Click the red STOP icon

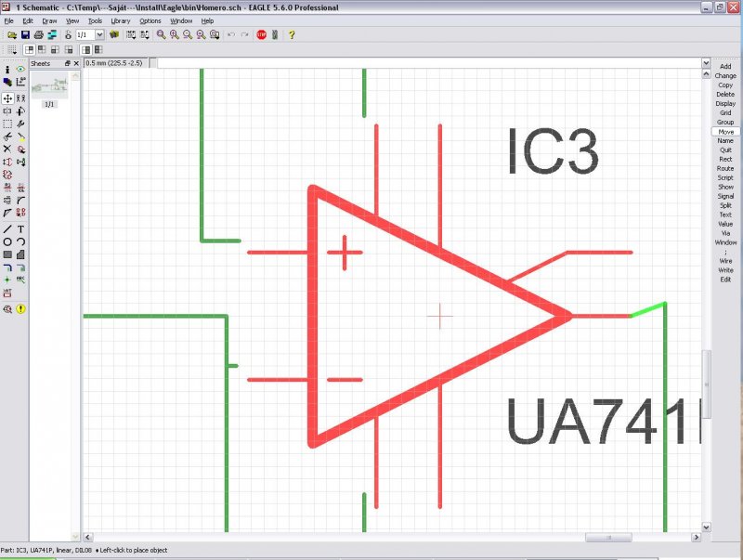pyautogui.click(x=261, y=34)
